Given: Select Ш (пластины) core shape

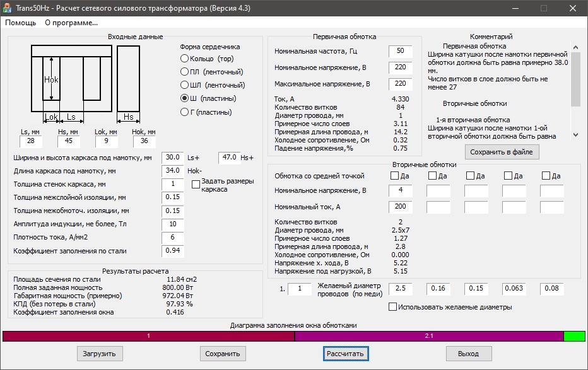Looking at the screenshot, I should pos(208,98).
